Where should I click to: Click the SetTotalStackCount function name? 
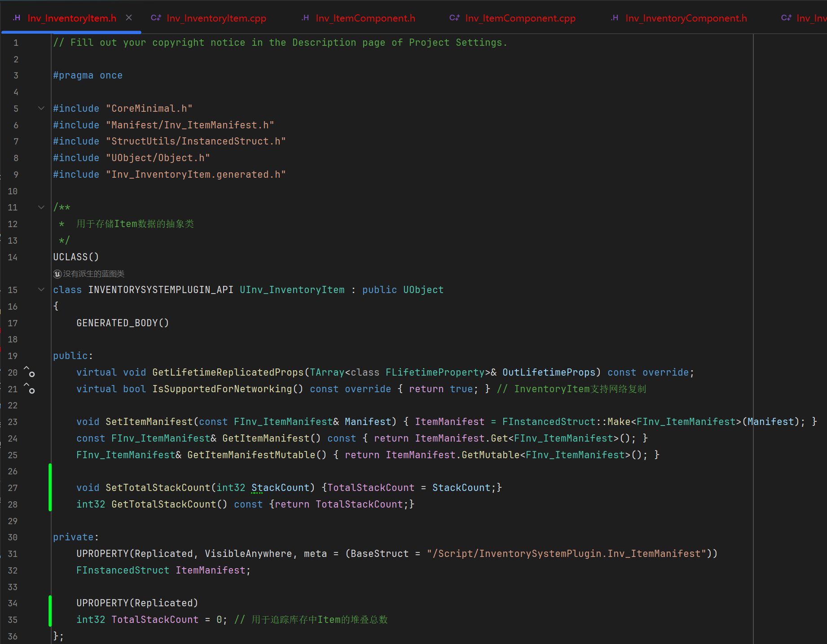[158, 488]
